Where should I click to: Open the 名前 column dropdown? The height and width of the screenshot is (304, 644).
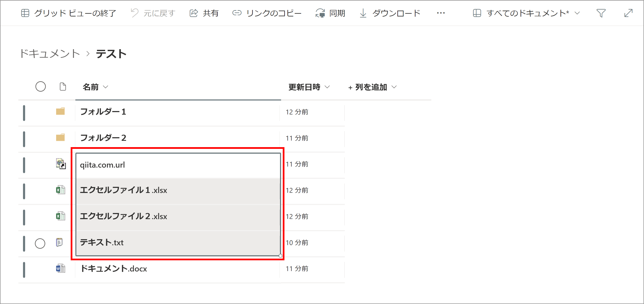(x=95, y=87)
